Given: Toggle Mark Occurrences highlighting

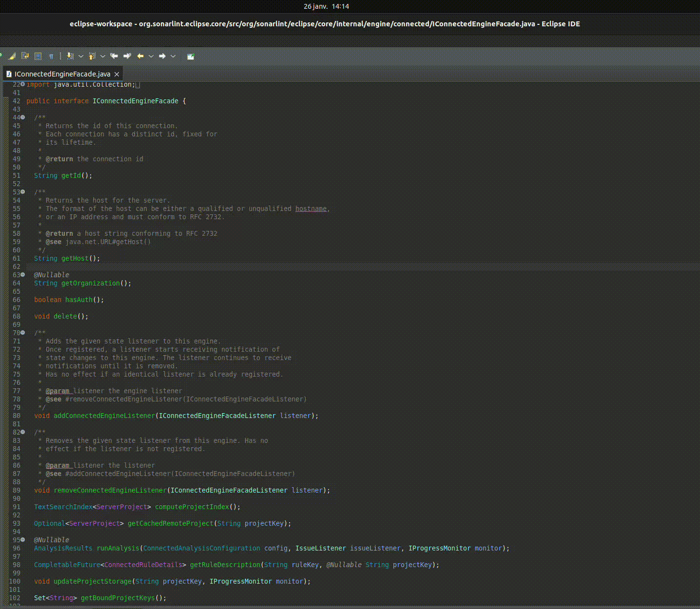Looking at the screenshot, I should pyautogui.click(x=12, y=56).
